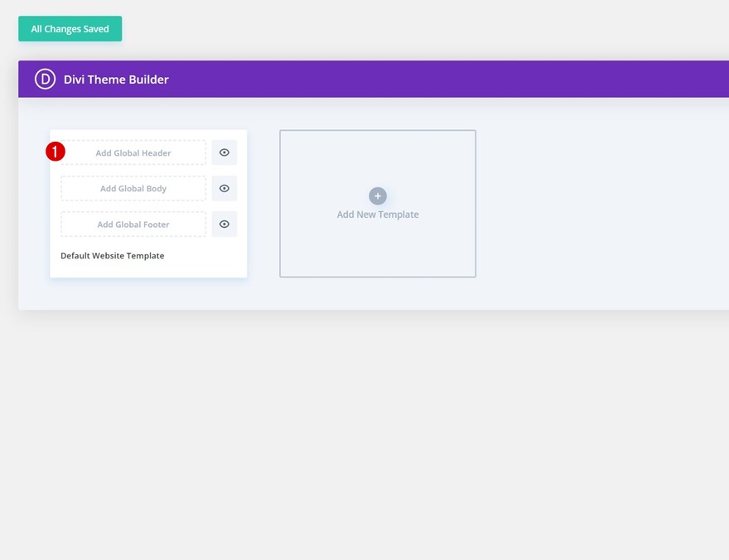The image size is (729, 560).
Task: Click Add Global Header
Action: (x=133, y=152)
